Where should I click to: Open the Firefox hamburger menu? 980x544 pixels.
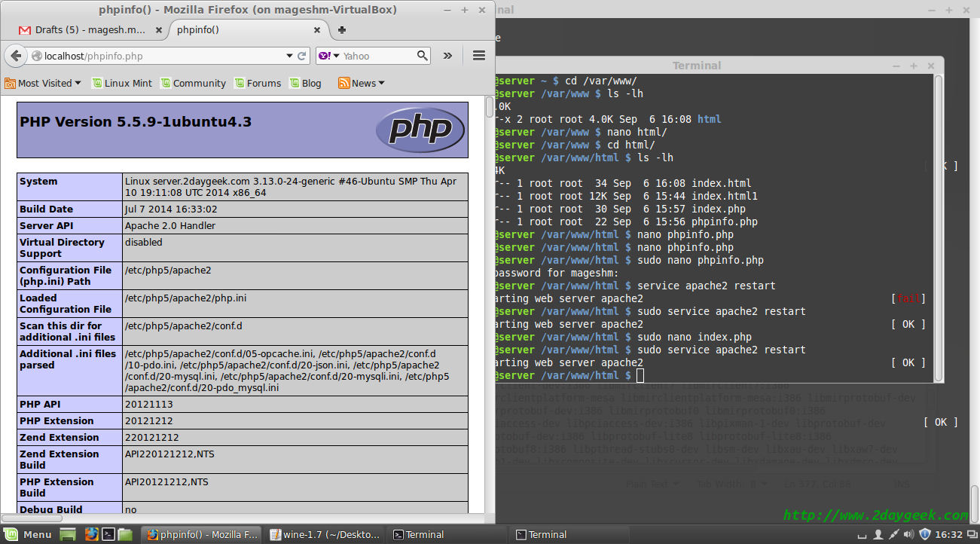(x=478, y=55)
